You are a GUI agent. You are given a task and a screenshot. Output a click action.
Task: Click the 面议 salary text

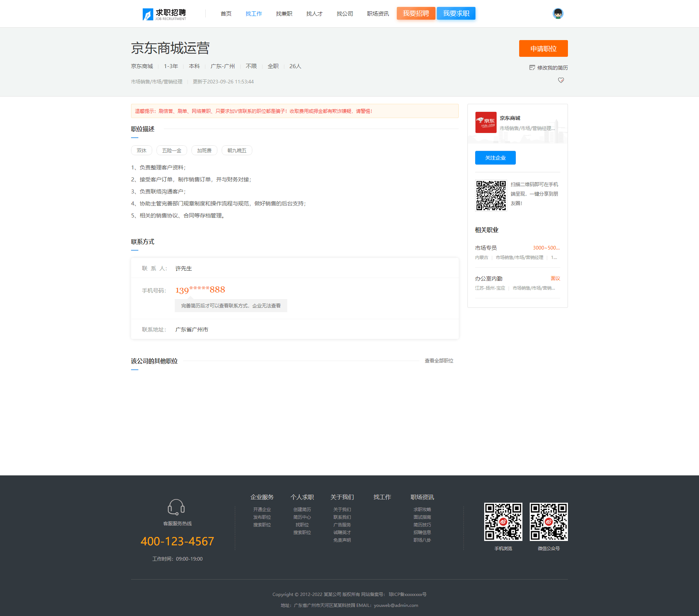pyautogui.click(x=556, y=278)
